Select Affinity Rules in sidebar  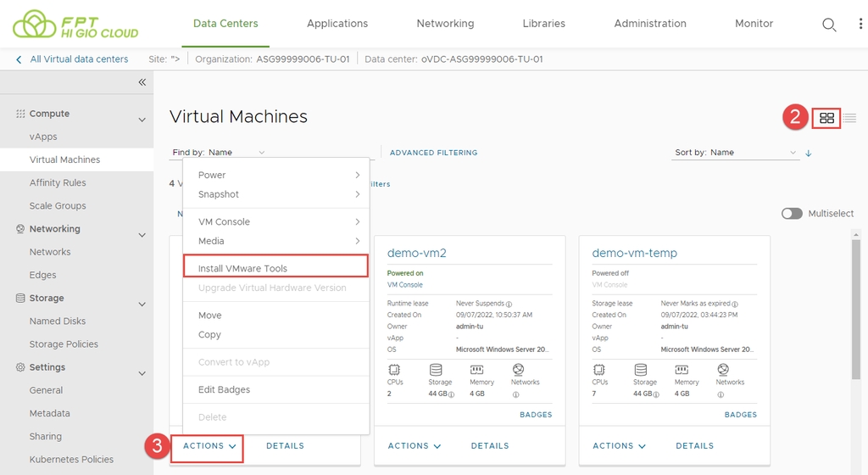(58, 182)
